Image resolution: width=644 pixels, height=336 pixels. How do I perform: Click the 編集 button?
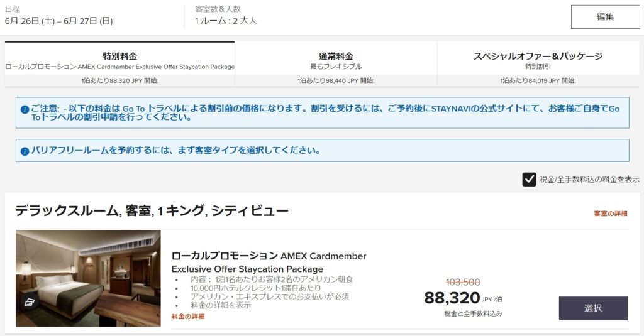point(604,17)
